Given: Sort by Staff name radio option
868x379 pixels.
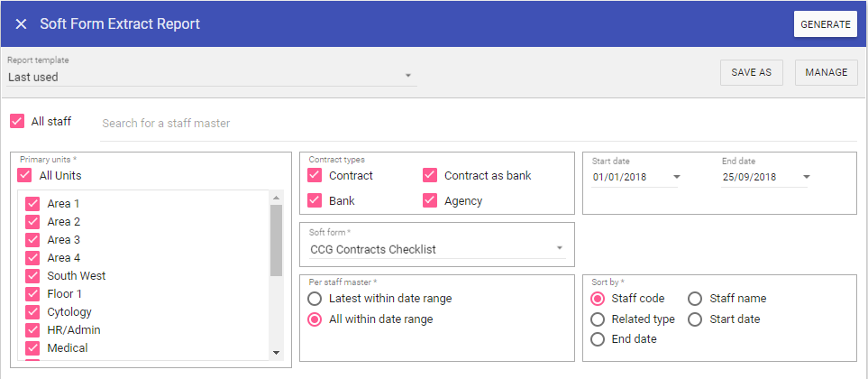Looking at the screenshot, I should 696,299.
